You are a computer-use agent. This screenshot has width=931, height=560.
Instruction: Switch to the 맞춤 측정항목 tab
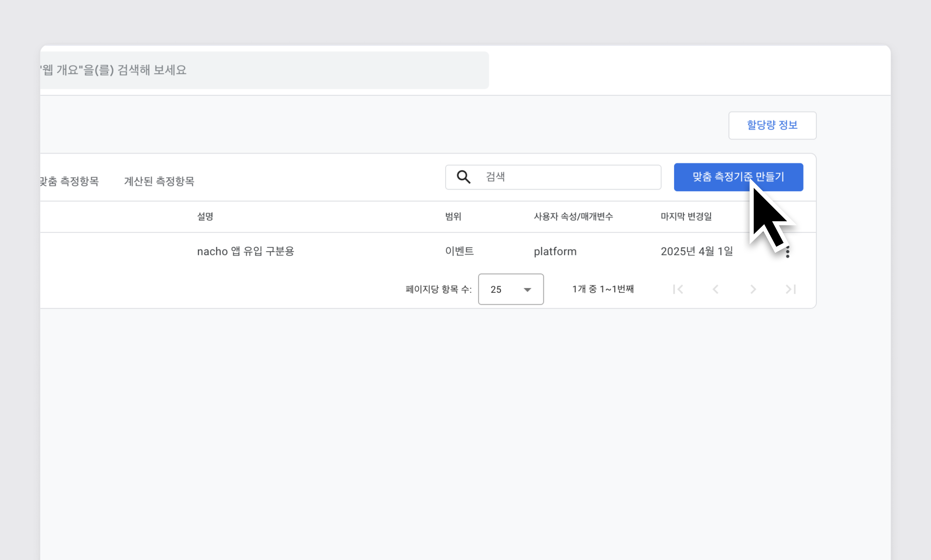click(x=70, y=181)
